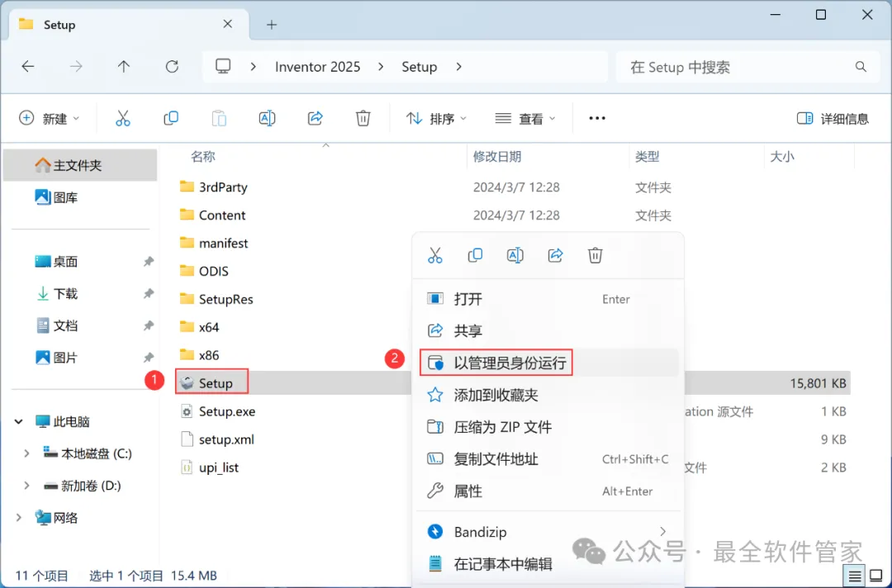Image resolution: width=892 pixels, height=588 pixels.
Task: Expand the 本地磁盘 (C:) tree node
Action: point(26,453)
